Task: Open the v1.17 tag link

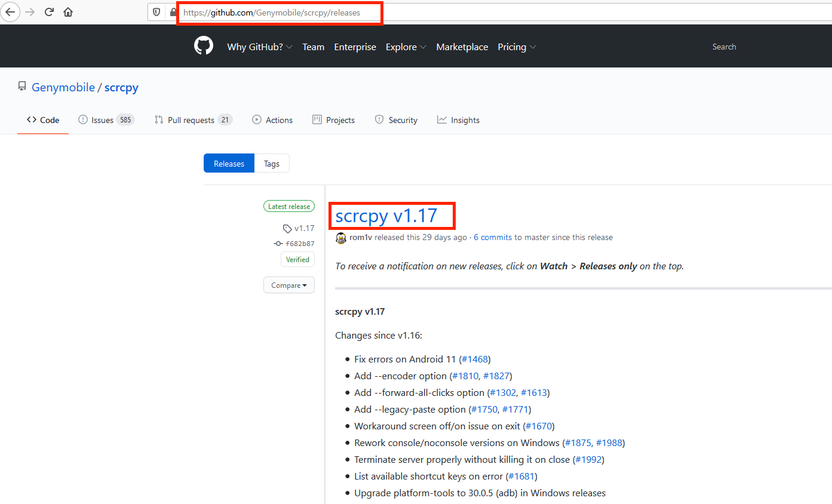Action: pos(305,228)
